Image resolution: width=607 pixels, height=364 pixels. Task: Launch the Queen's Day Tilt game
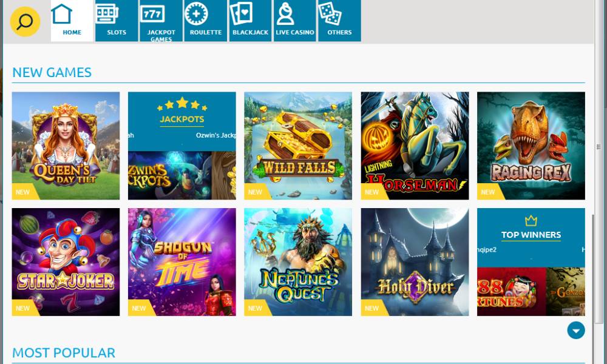tap(66, 146)
